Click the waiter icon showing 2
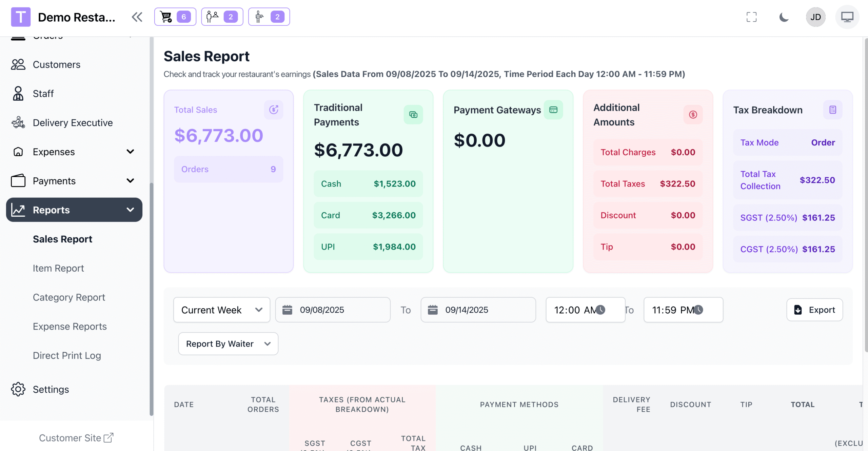 click(268, 16)
